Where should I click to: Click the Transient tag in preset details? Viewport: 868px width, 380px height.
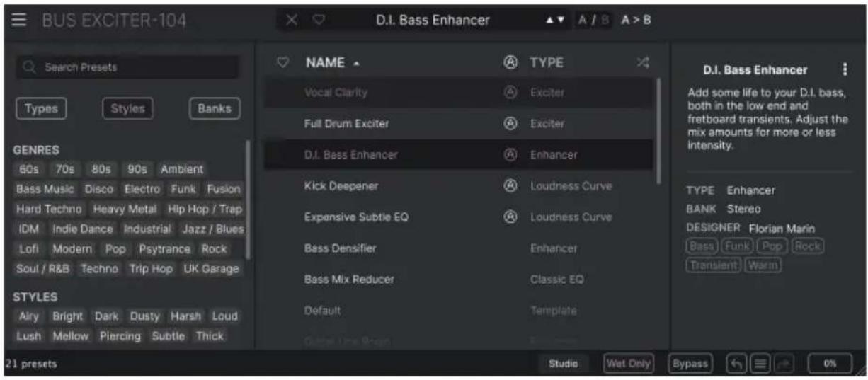click(x=714, y=265)
